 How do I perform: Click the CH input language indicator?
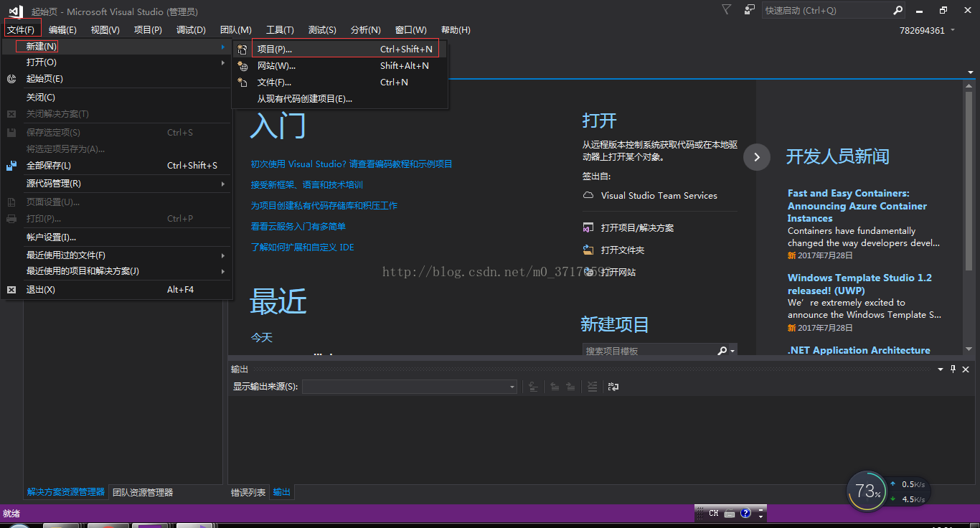click(713, 514)
